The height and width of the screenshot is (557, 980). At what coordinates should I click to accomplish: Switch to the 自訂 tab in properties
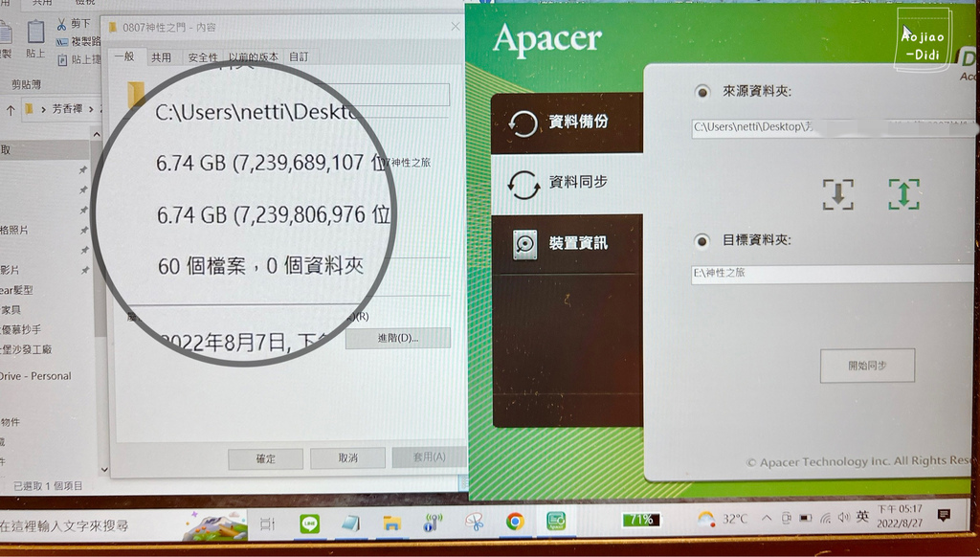(x=299, y=56)
